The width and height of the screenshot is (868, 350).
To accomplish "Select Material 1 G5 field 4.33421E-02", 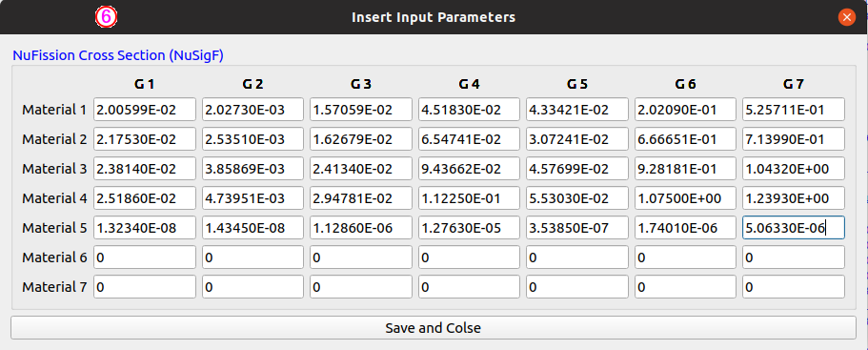I will [x=577, y=110].
